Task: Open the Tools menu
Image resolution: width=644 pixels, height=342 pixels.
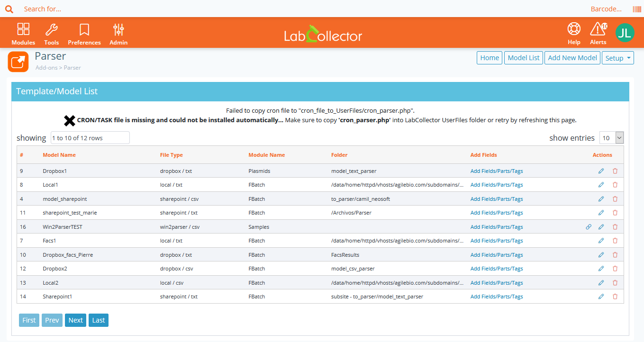Action: click(x=52, y=34)
